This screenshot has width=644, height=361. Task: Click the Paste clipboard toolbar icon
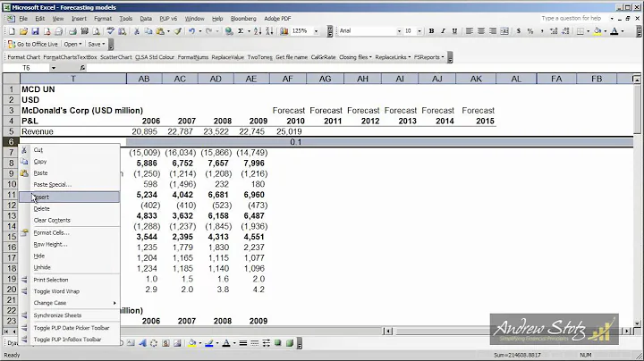click(160, 31)
